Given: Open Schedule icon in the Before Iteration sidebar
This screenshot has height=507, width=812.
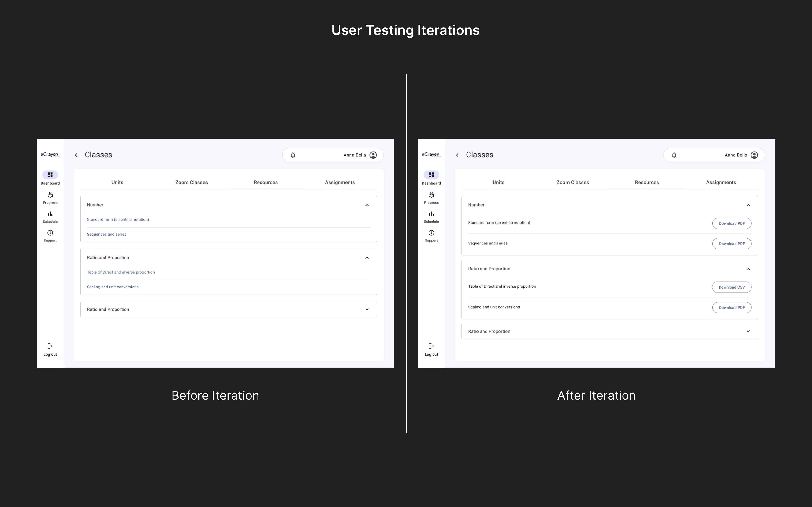Looking at the screenshot, I should click(50, 214).
